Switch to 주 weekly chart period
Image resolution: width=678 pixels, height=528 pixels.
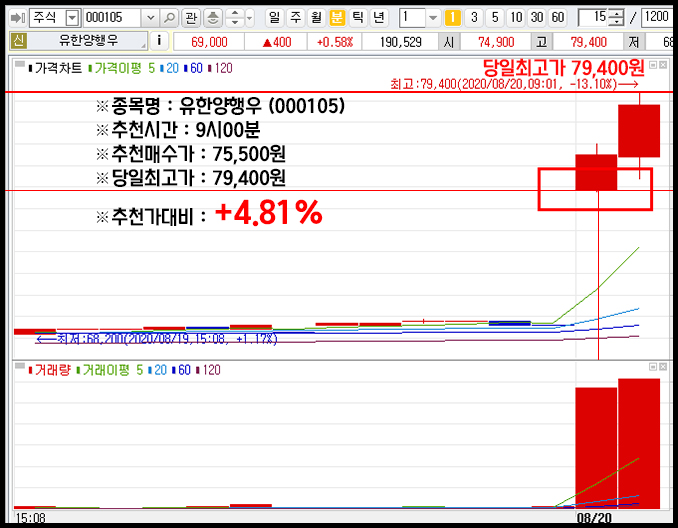tap(295, 18)
